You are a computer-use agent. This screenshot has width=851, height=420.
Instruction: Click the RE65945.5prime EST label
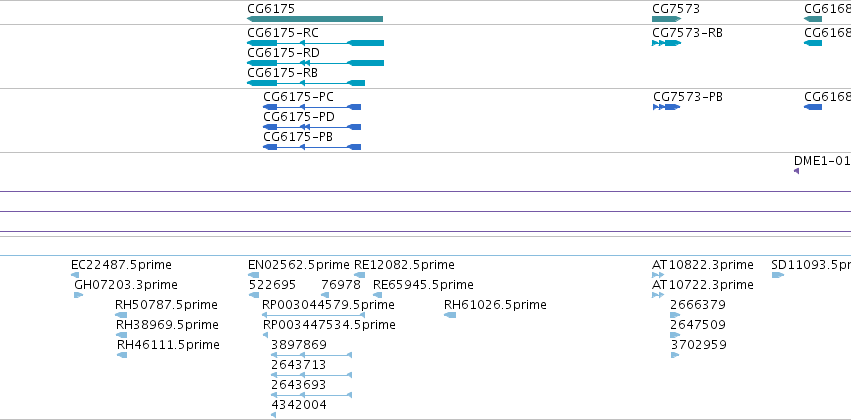point(423,285)
